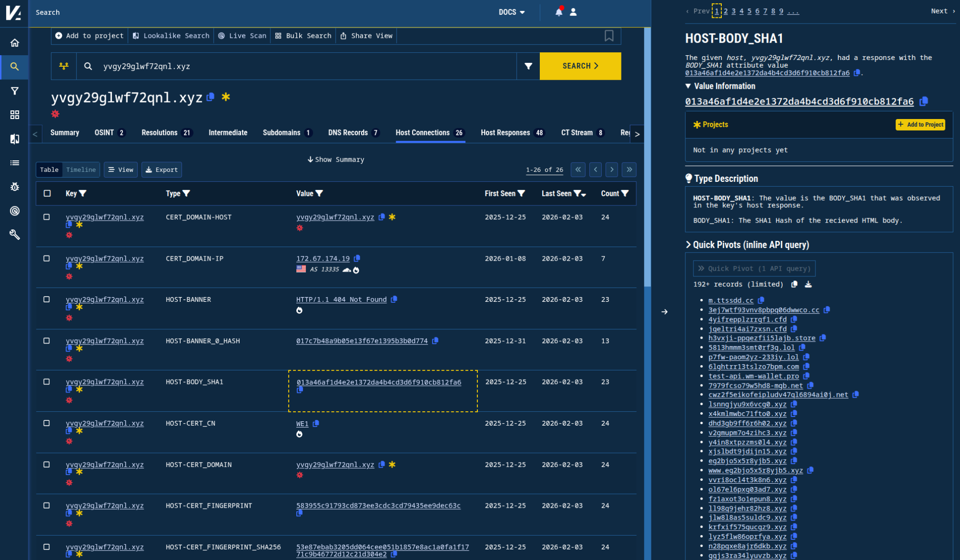The height and width of the screenshot is (560, 960).
Task: Expand Quick Pivots inline API query
Action: [688, 245]
